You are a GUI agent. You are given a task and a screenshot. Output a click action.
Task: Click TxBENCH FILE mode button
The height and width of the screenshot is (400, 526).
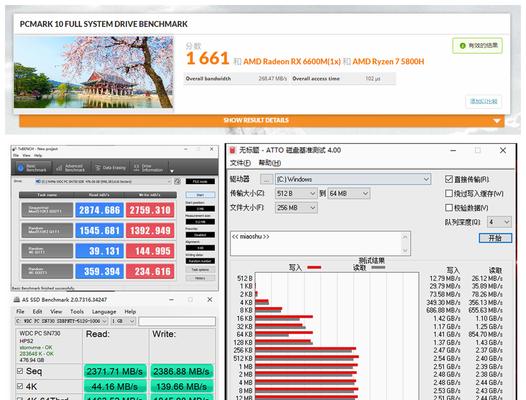point(200,182)
